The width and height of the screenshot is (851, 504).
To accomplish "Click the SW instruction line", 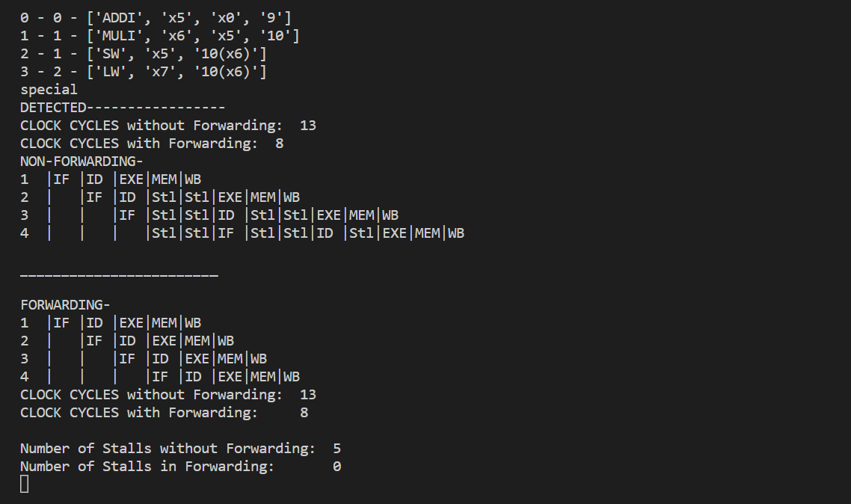I will pyautogui.click(x=144, y=54).
